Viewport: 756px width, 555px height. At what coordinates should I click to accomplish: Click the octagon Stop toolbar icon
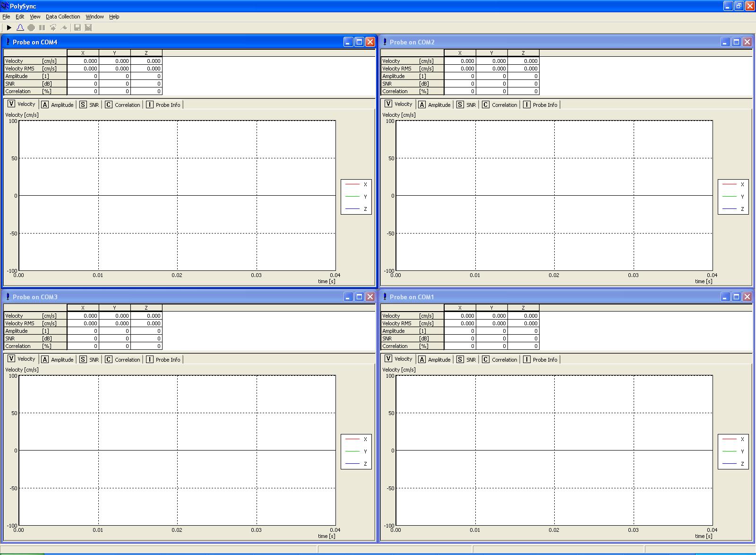pos(31,28)
